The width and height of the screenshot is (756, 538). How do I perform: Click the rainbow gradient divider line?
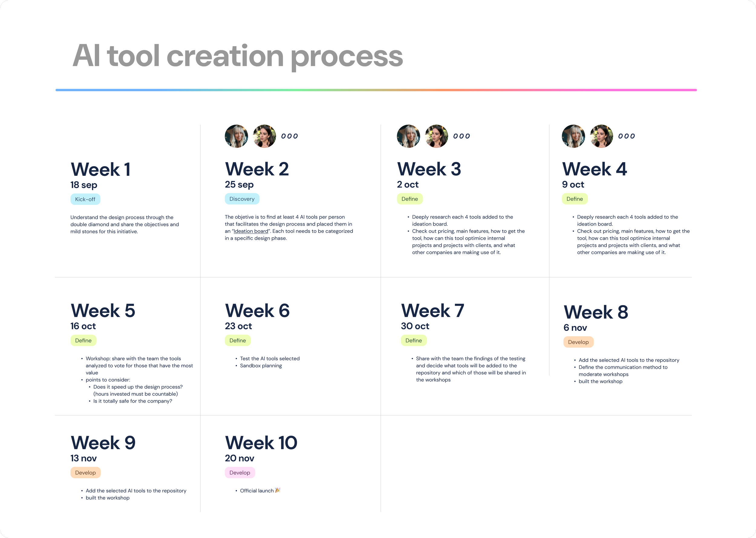point(376,90)
